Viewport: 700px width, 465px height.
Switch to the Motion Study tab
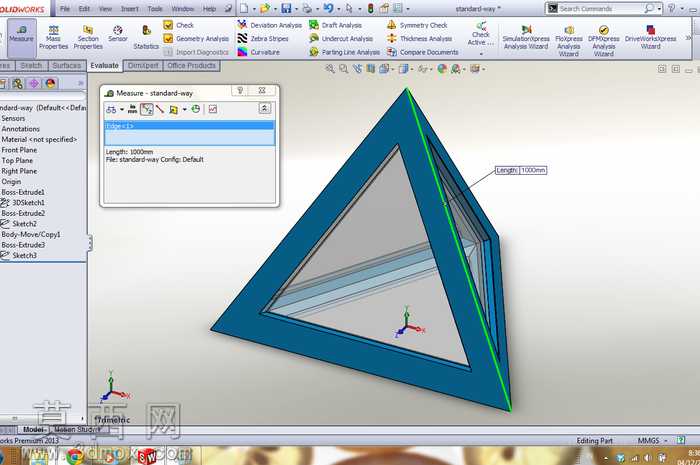(x=77, y=430)
